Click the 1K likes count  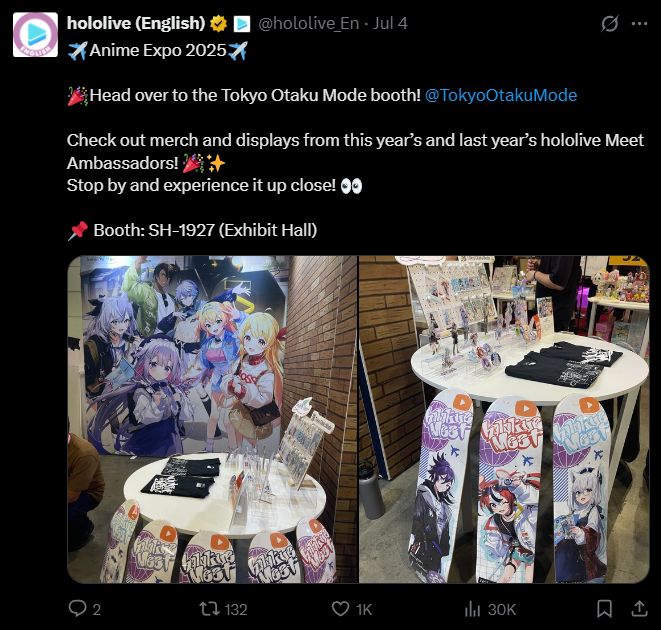[364, 609]
